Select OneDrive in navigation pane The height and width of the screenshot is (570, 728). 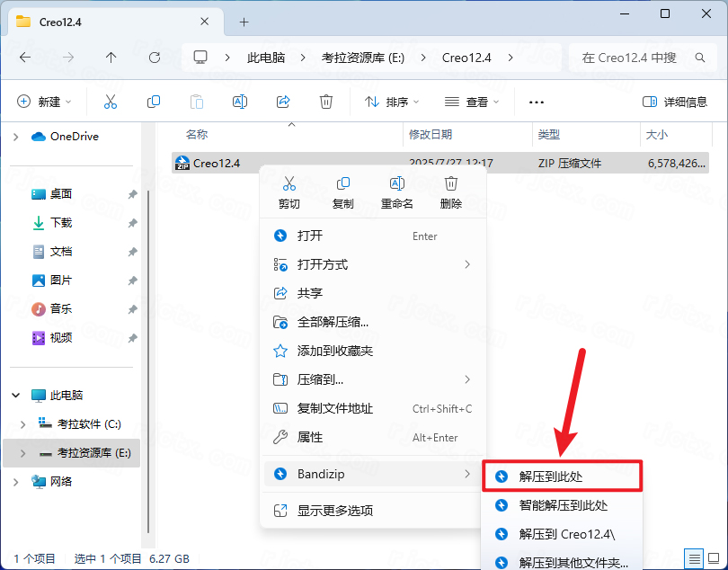click(x=65, y=137)
